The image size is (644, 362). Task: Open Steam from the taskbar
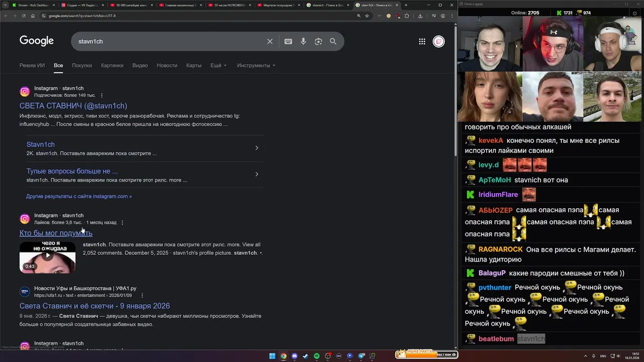(305, 356)
